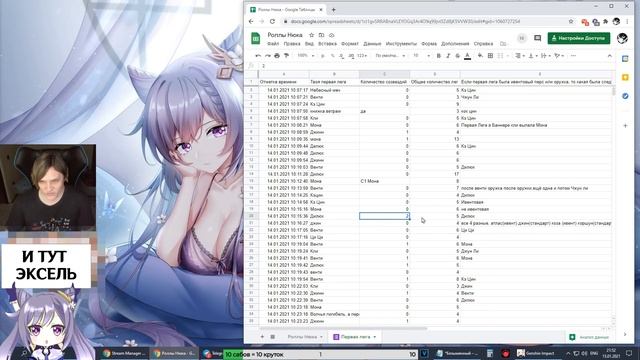The image size is (640, 360).
Task: Open the Chrome extensions puzzle icon
Action: click(606, 21)
